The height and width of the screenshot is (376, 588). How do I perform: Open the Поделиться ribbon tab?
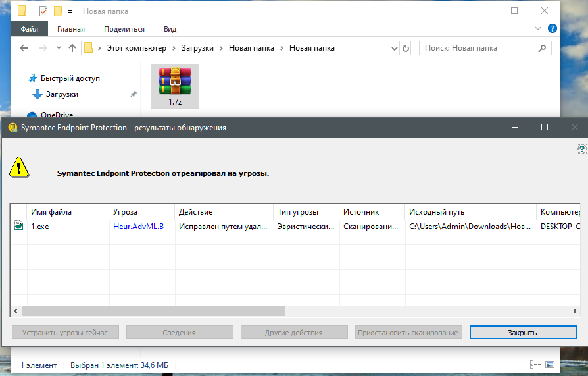tap(124, 29)
